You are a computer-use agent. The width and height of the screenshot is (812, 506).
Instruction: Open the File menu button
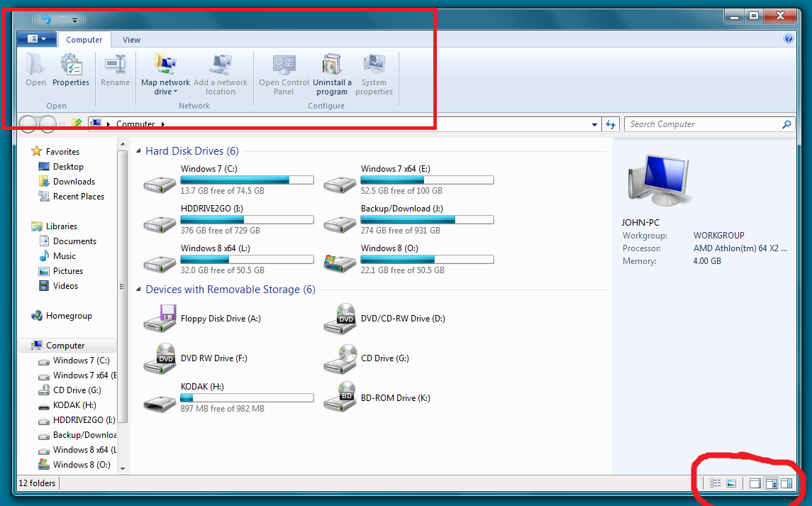coord(37,38)
